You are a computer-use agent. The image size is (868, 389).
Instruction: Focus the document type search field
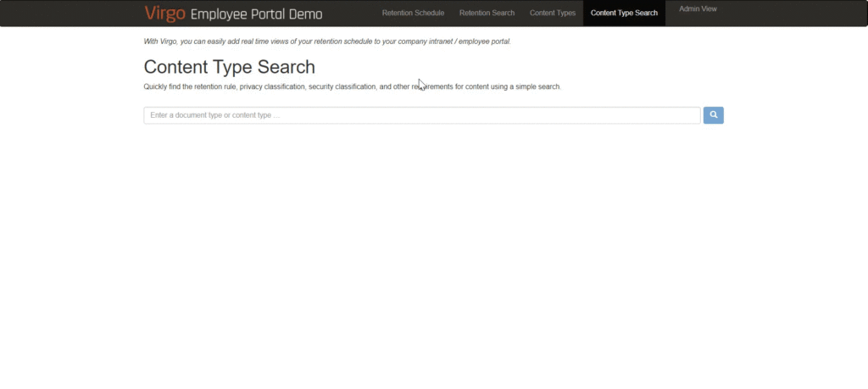(x=421, y=115)
